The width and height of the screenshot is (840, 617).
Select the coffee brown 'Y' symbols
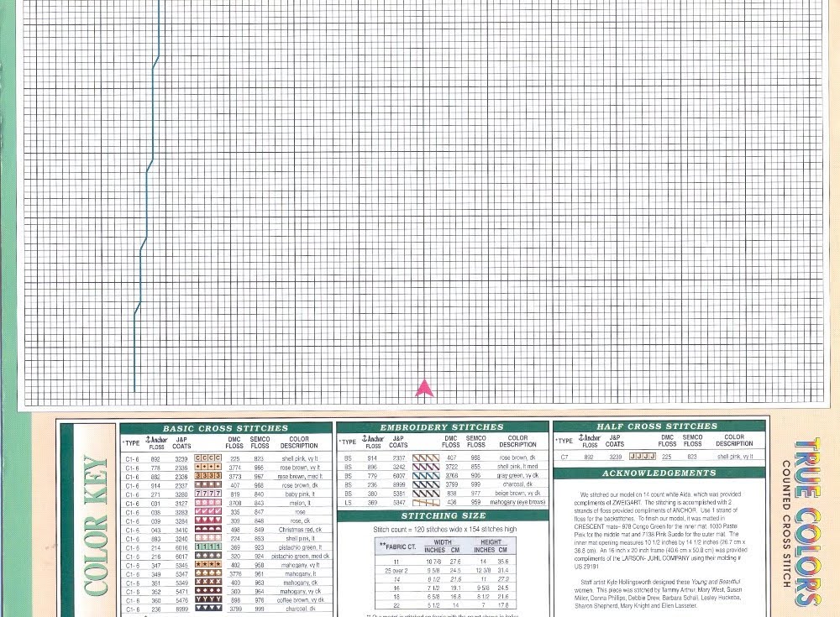[x=207, y=599]
